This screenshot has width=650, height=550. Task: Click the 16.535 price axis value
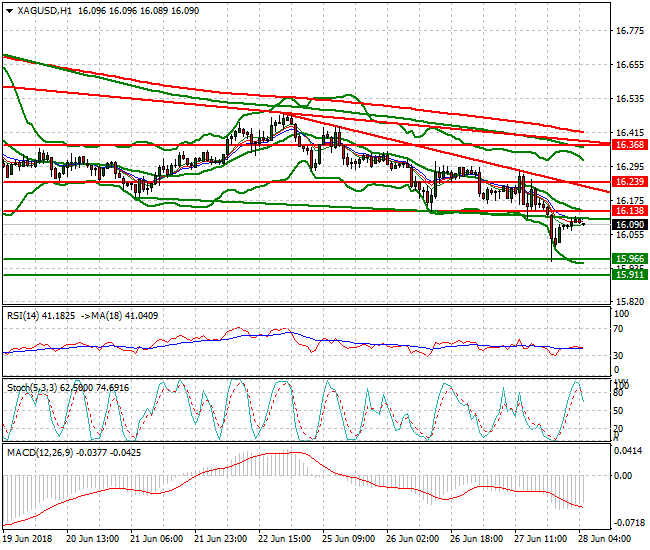[630, 99]
